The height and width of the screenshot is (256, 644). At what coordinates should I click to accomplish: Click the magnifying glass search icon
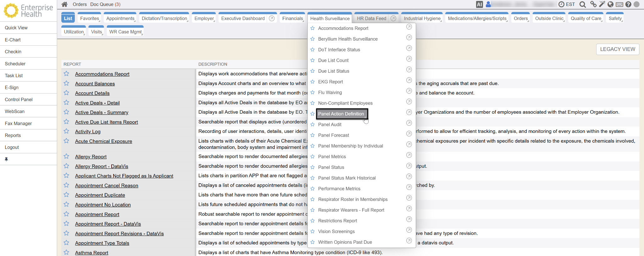click(583, 4)
